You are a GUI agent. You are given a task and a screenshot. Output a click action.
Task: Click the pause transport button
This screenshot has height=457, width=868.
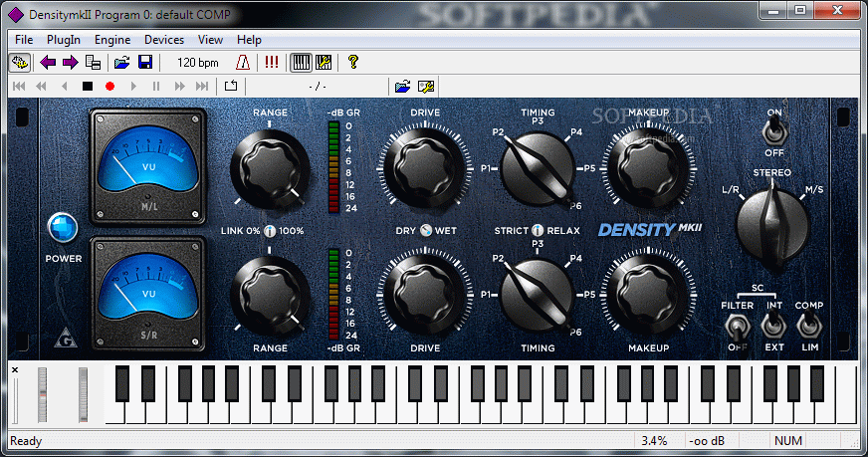tap(156, 86)
